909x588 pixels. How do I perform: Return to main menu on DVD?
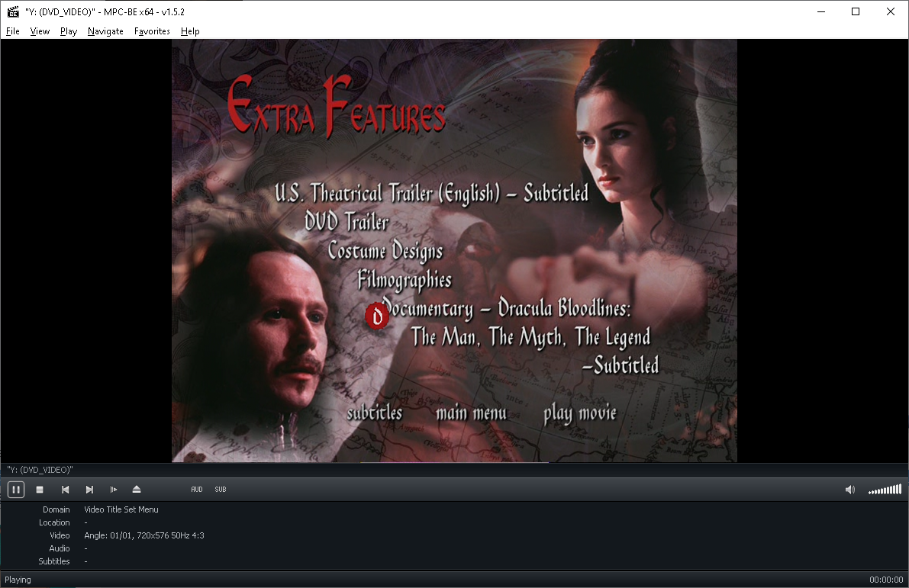coord(471,413)
